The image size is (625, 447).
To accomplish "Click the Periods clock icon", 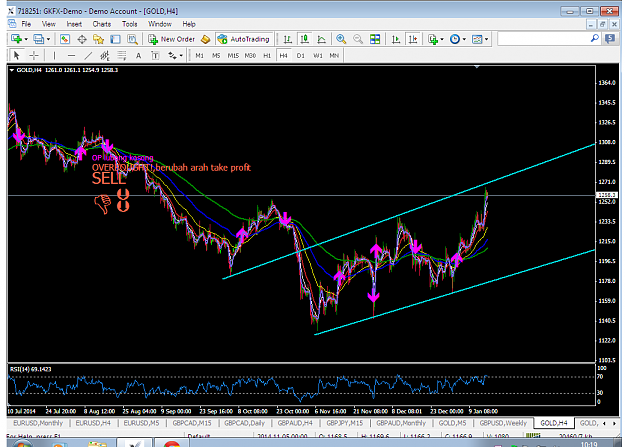I will 455,39.
